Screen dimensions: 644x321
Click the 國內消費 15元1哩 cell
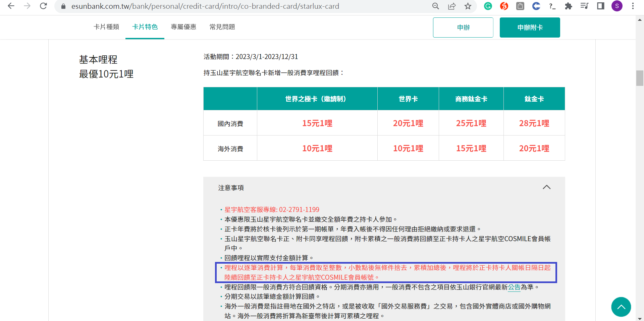click(317, 123)
